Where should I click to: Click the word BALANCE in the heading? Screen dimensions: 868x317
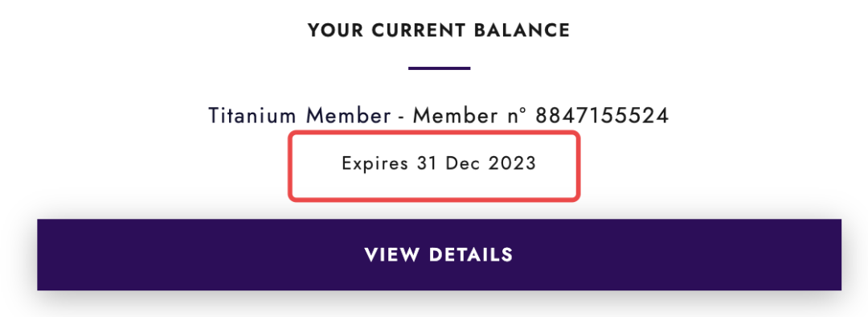coord(522,30)
